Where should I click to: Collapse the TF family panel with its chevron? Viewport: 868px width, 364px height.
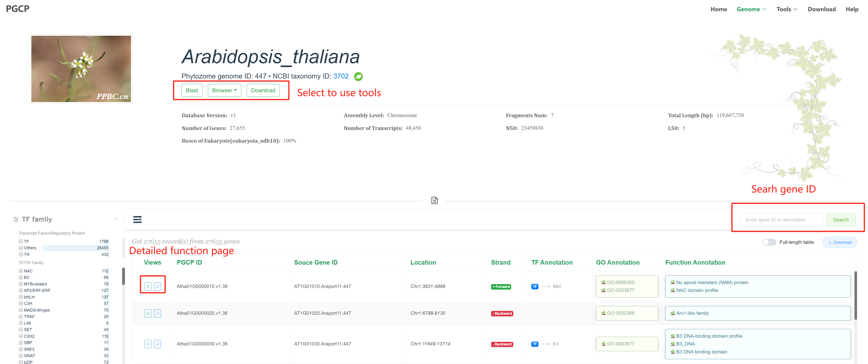point(116,219)
